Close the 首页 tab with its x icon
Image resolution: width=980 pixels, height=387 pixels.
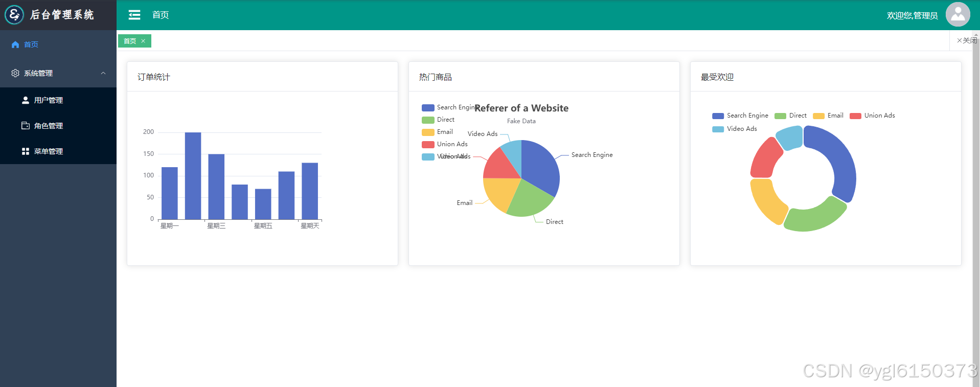tap(143, 41)
